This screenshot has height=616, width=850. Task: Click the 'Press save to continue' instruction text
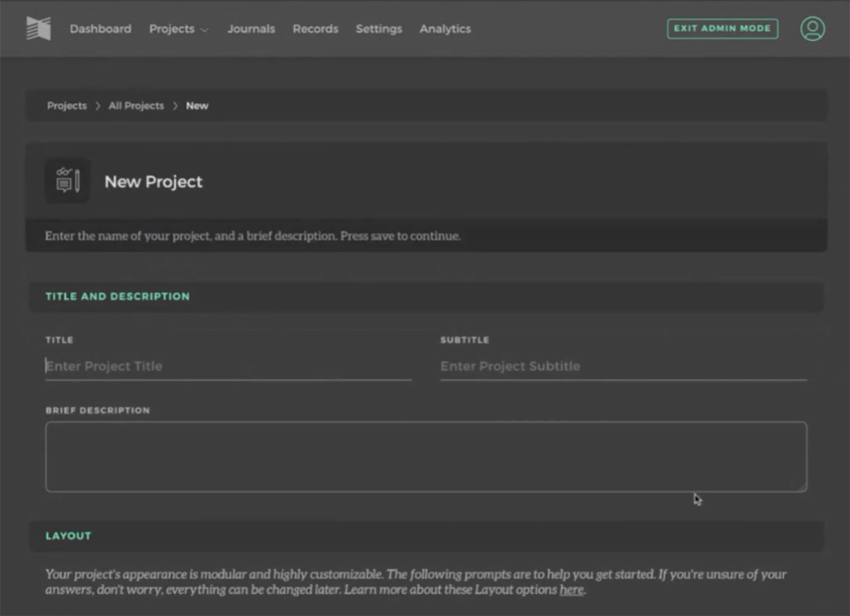pyautogui.click(x=400, y=236)
